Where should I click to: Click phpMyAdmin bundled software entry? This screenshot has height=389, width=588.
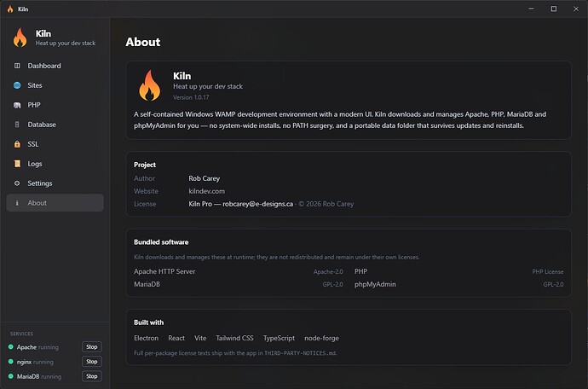tap(375, 284)
